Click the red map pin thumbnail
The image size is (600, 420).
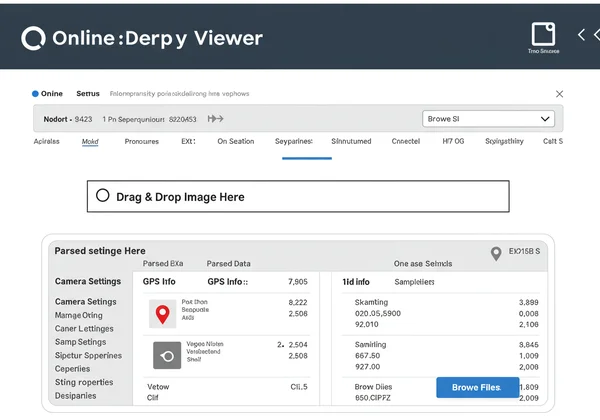(162, 314)
